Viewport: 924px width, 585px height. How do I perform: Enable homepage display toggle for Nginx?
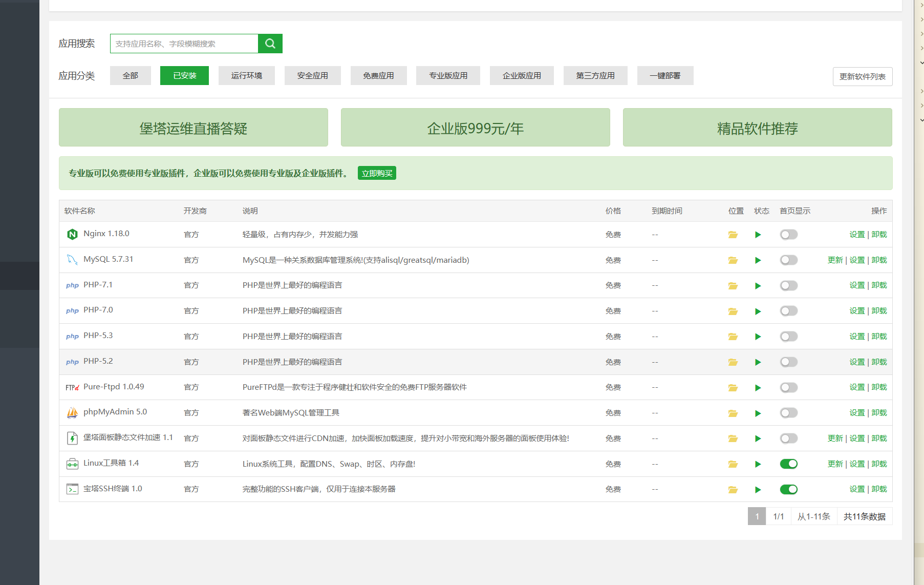click(789, 235)
